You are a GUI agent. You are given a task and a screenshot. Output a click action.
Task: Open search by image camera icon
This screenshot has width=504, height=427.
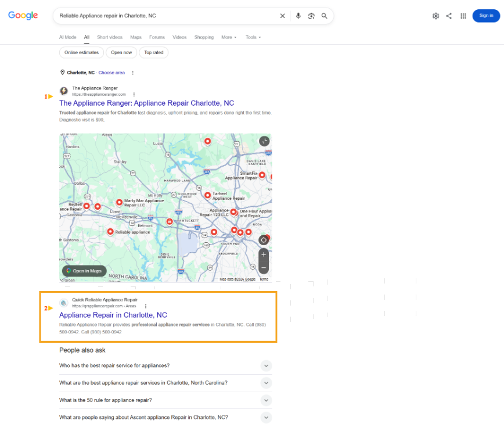point(311,16)
